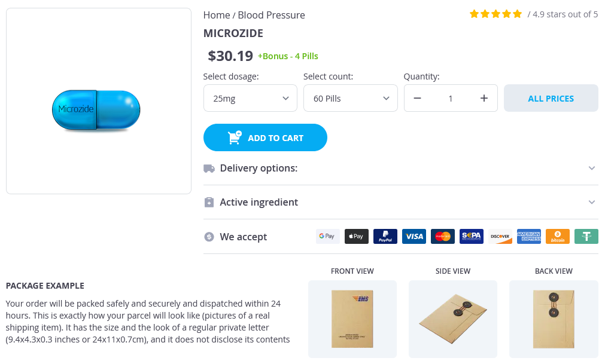The image size is (605, 364).
Task: Decrease quantity with the minus button
Action: click(418, 99)
